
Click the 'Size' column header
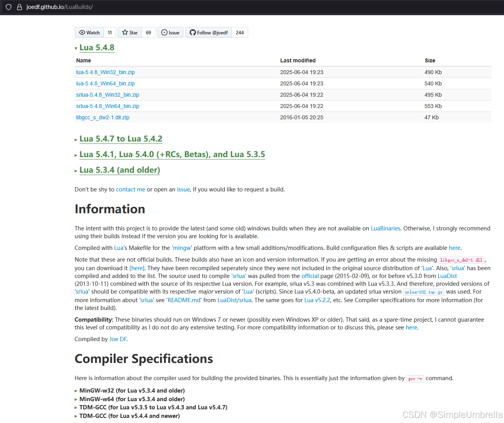[x=430, y=60]
